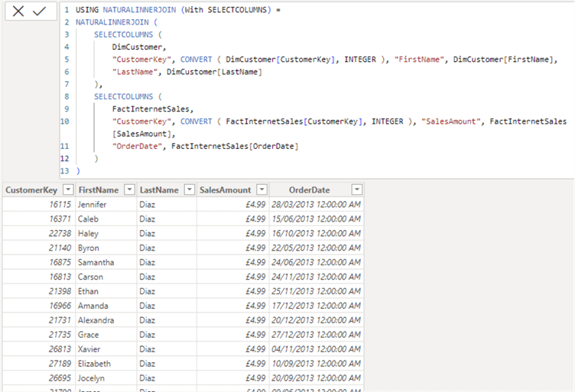Select the FirstName cell Alexandra

coord(106,320)
